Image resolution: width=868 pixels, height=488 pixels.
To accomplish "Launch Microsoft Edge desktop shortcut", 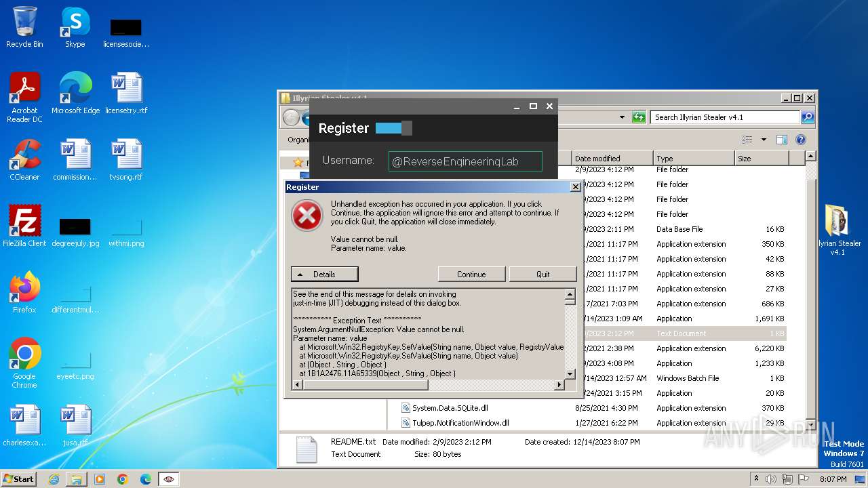I will pyautogui.click(x=75, y=93).
